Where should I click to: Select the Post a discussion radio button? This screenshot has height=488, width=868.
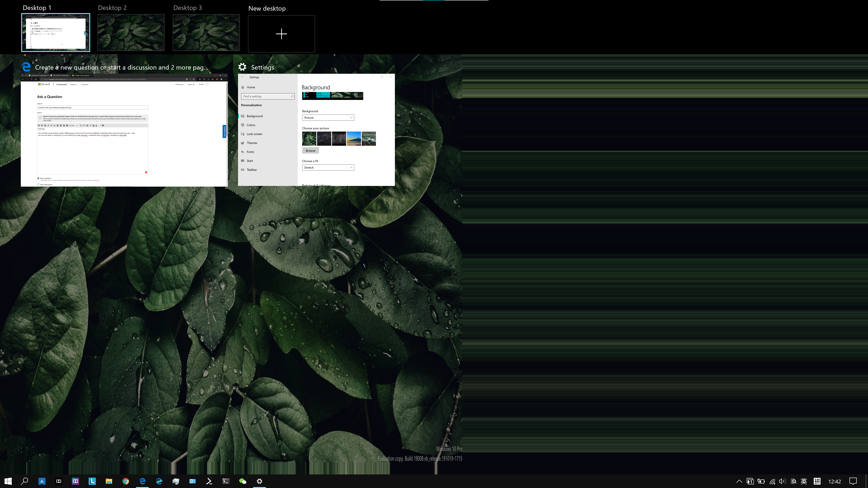pyautogui.click(x=38, y=185)
